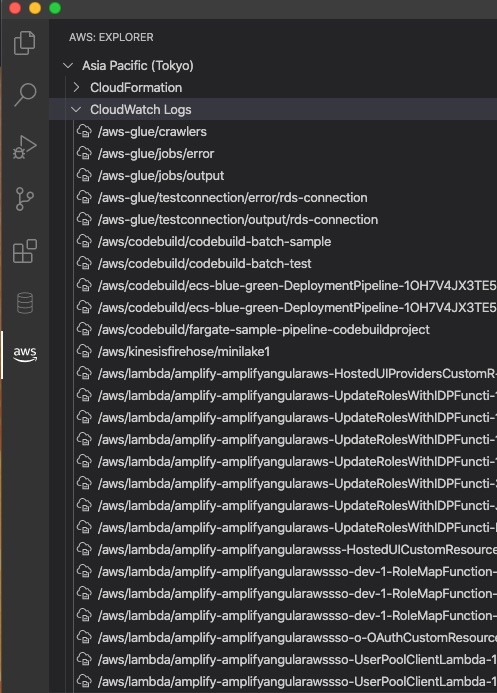This screenshot has height=693, width=497.
Task: Select /aws-glue/testconnection/output/rds-connection log group
Action: click(238, 220)
